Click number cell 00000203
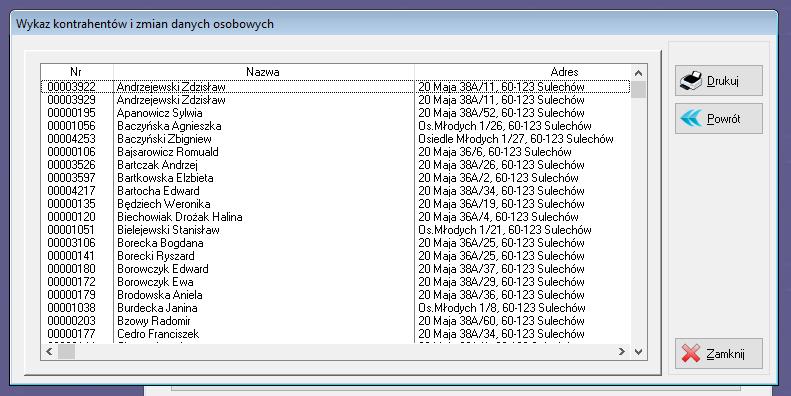The width and height of the screenshot is (791, 396). tap(71, 321)
